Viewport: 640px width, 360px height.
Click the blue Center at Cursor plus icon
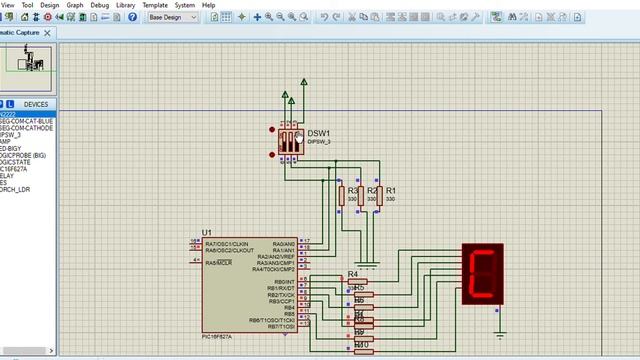(x=258, y=17)
